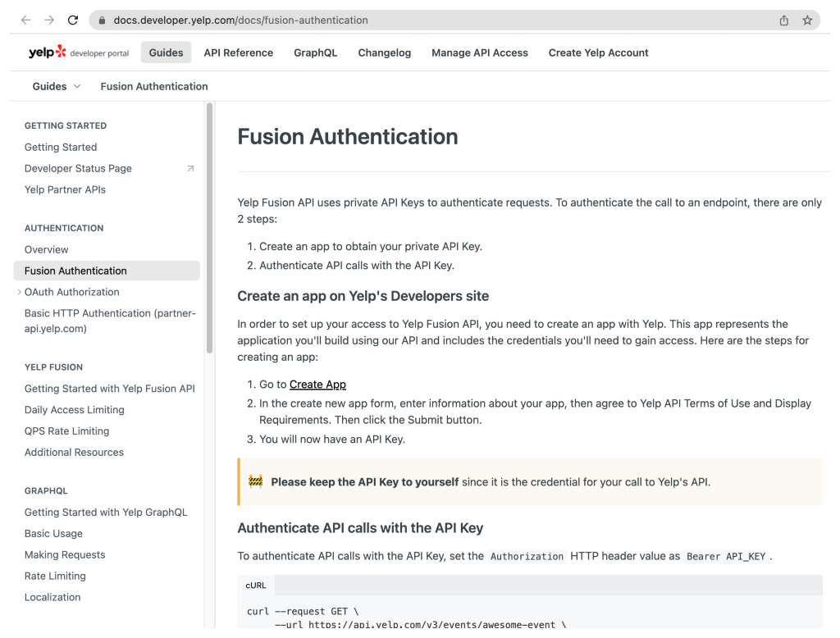Click the Fusion Authentication page heading
The height and width of the screenshot is (638, 840).
(348, 137)
